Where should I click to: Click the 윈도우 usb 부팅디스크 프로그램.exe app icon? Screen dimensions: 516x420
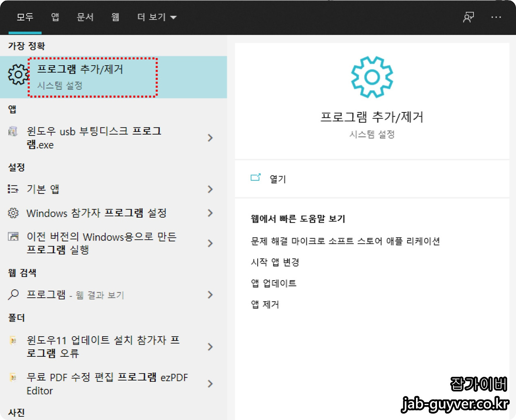click(x=12, y=131)
